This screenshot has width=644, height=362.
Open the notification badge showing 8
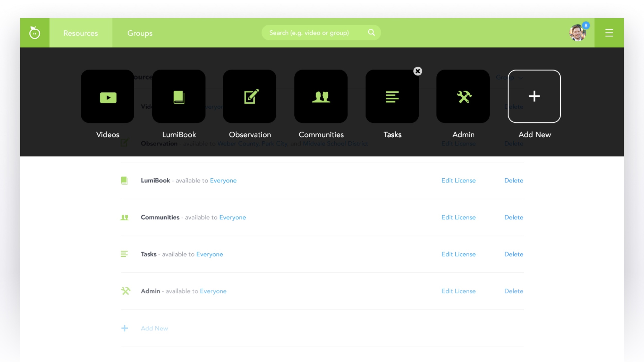click(x=586, y=25)
